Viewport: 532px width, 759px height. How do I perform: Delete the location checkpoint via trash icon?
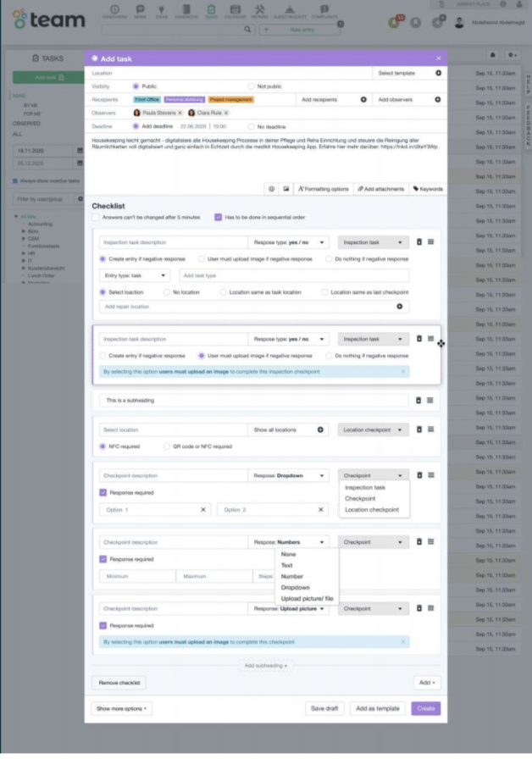click(x=419, y=429)
